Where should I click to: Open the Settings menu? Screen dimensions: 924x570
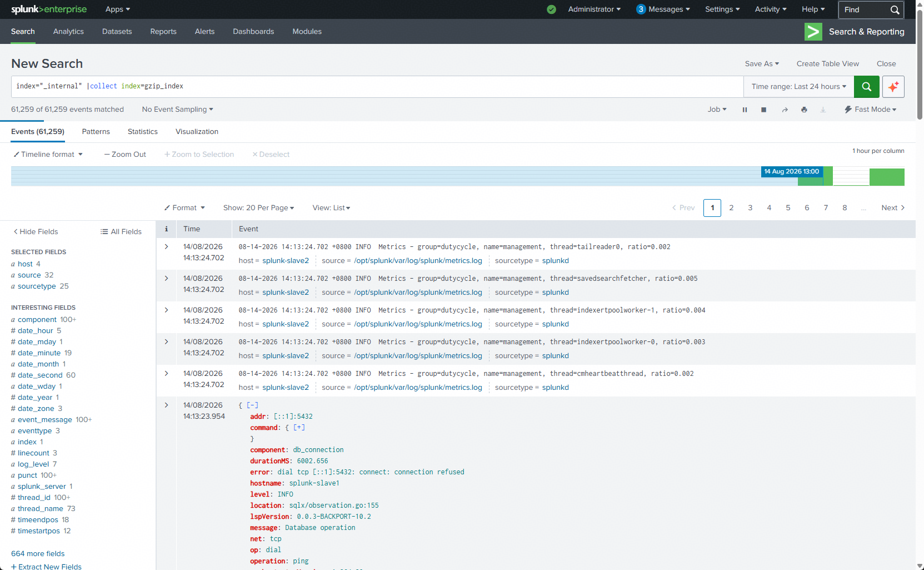(x=722, y=9)
